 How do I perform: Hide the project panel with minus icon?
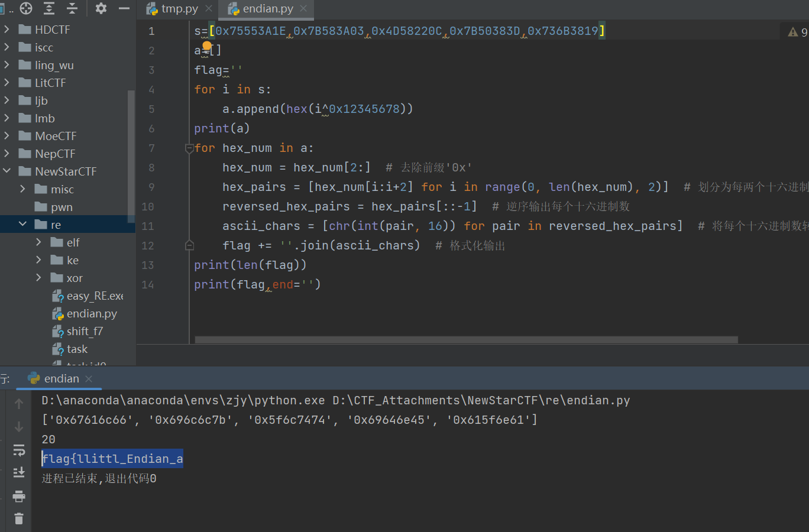click(x=124, y=8)
